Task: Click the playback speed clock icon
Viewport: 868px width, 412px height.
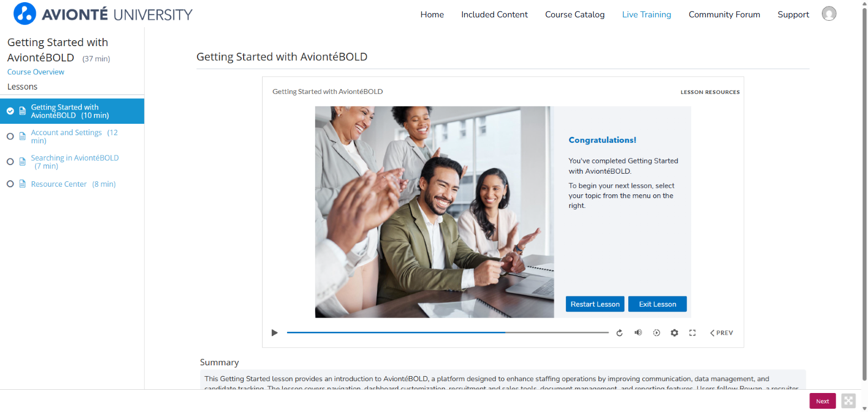Action: pyautogui.click(x=656, y=333)
